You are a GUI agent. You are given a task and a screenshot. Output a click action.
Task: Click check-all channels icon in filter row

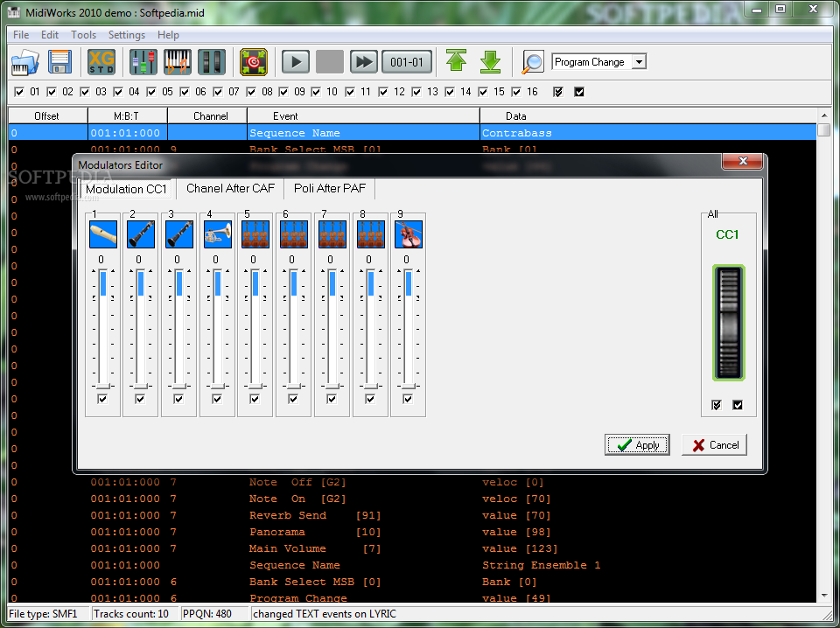click(x=558, y=92)
